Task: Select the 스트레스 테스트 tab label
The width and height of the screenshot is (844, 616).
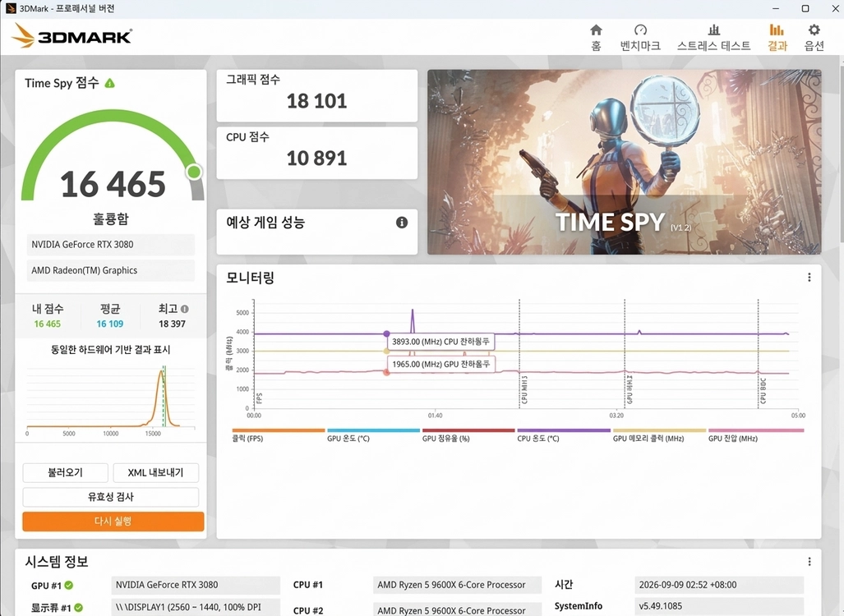Action: [713, 46]
